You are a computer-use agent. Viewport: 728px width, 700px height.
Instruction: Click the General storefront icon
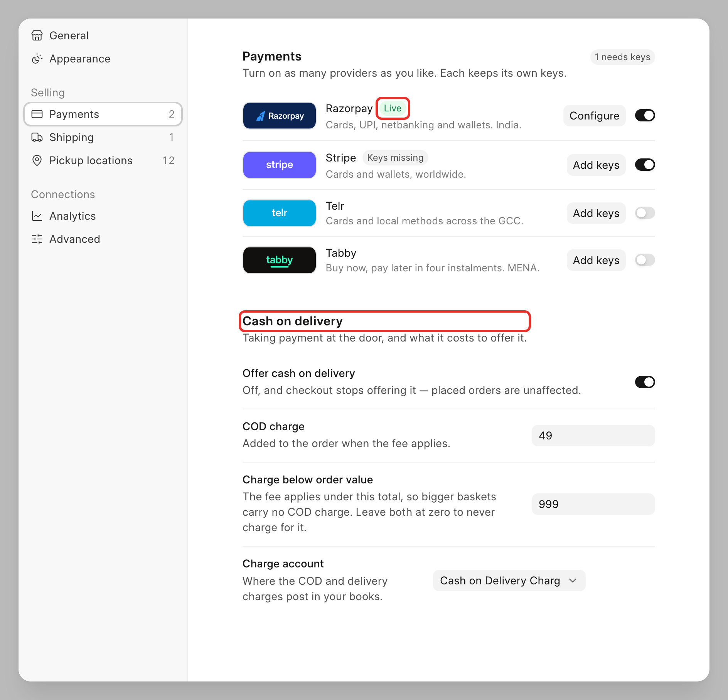pos(37,35)
